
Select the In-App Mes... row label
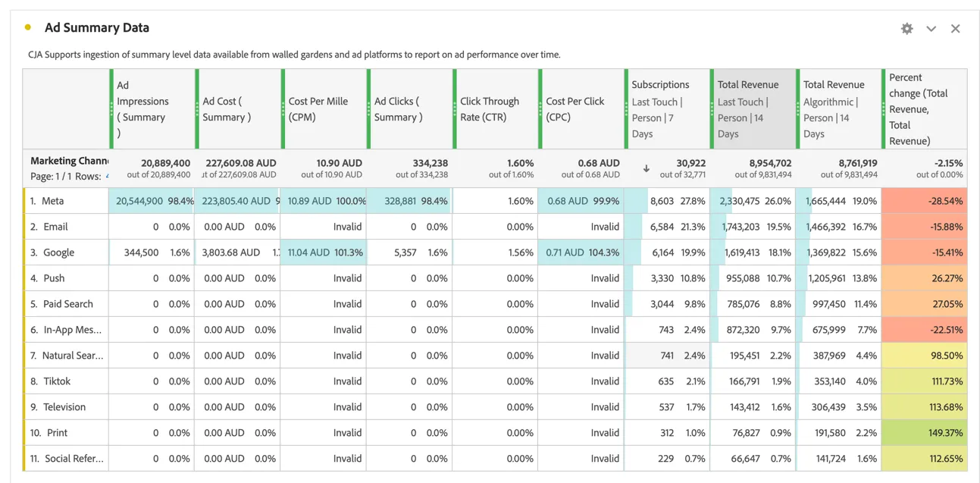(x=72, y=330)
